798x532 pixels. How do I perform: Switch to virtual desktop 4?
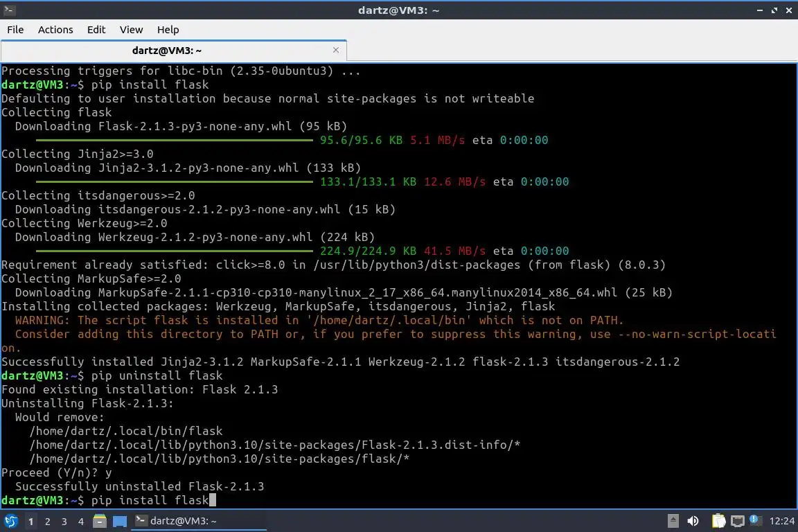click(x=81, y=522)
